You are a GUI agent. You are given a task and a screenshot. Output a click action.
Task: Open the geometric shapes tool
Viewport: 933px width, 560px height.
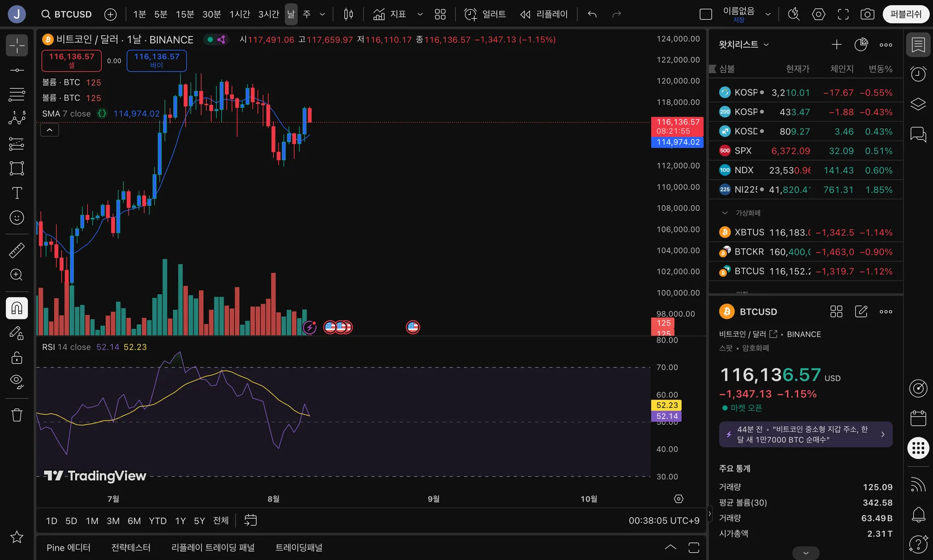[17, 168]
